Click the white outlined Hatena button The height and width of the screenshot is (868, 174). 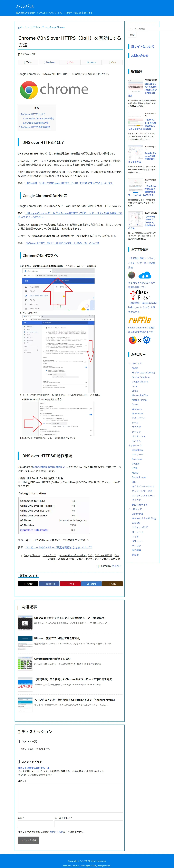point(91,62)
